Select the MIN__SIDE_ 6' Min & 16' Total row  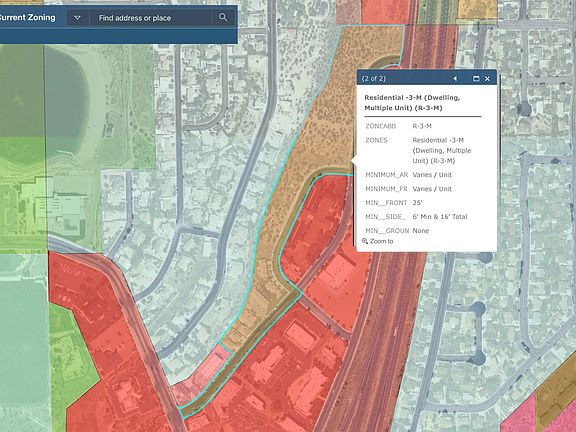point(423,217)
